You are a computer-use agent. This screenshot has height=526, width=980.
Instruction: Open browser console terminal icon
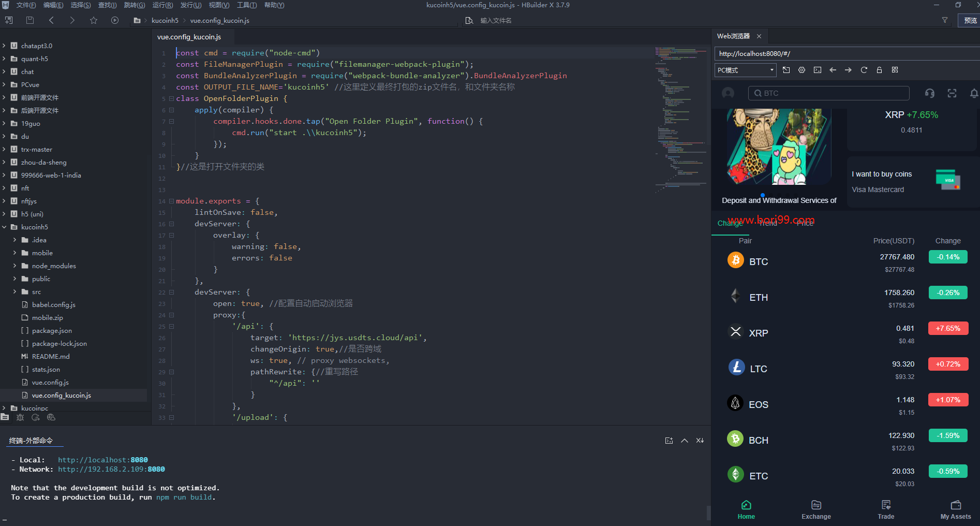click(x=818, y=70)
